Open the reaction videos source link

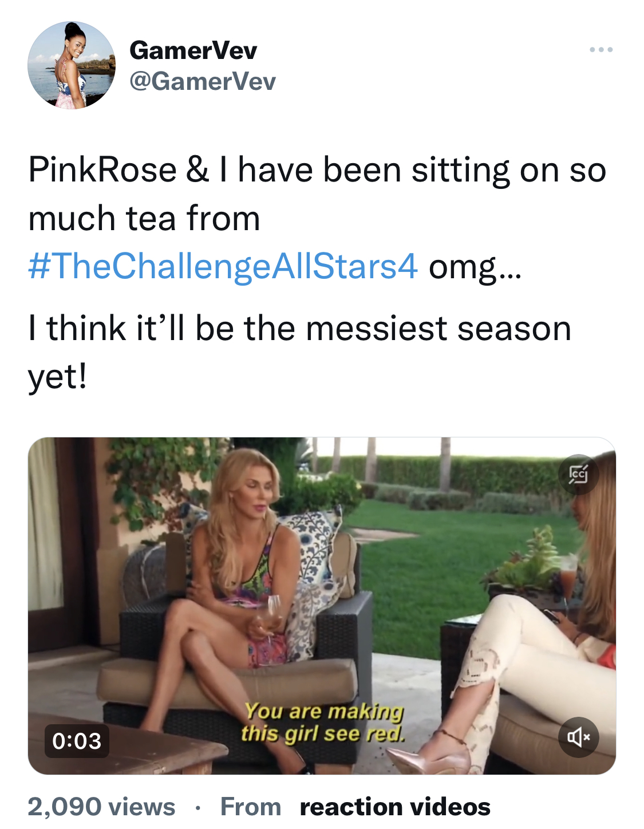[395, 807]
